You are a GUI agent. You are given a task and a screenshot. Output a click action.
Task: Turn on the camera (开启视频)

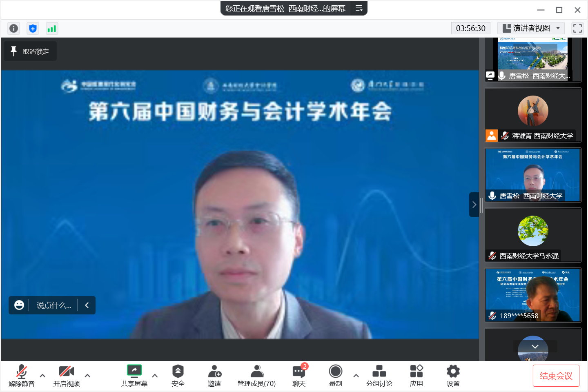pyautogui.click(x=67, y=376)
